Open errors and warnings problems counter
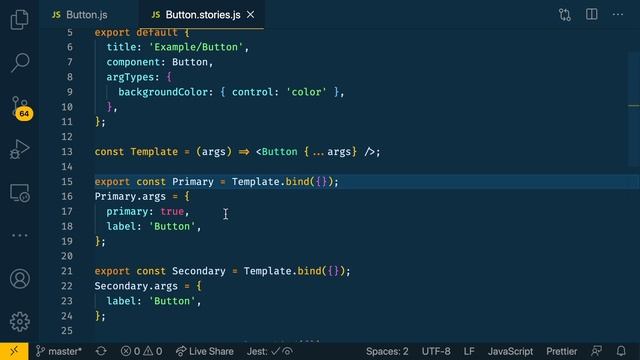This screenshot has height=360, width=640. pyautogui.click(x=142, y=351)
